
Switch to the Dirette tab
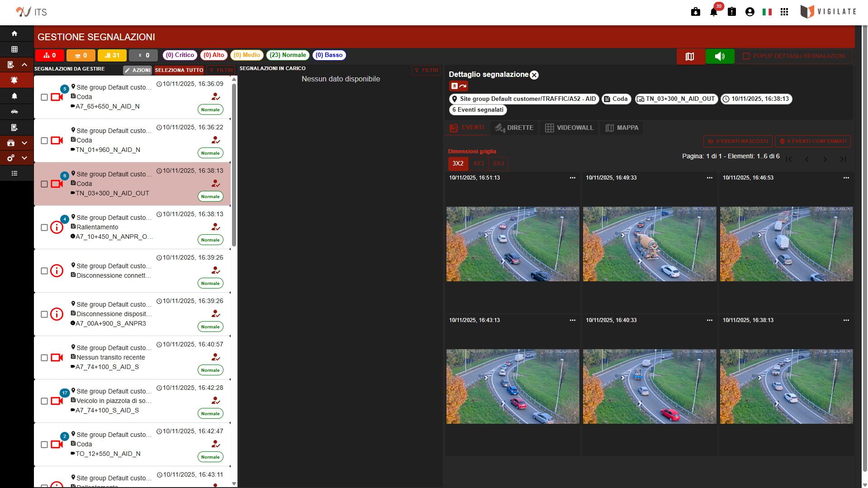tap(514, 128)
